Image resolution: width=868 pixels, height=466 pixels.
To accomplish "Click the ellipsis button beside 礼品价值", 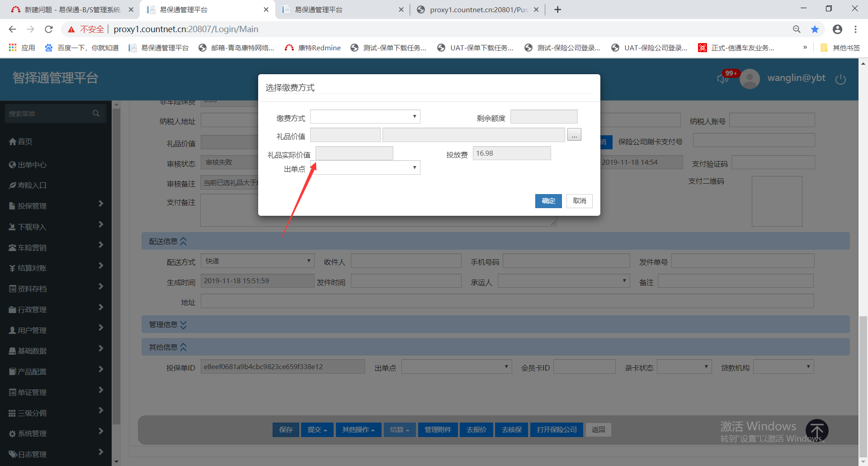I will pos(574,135).
